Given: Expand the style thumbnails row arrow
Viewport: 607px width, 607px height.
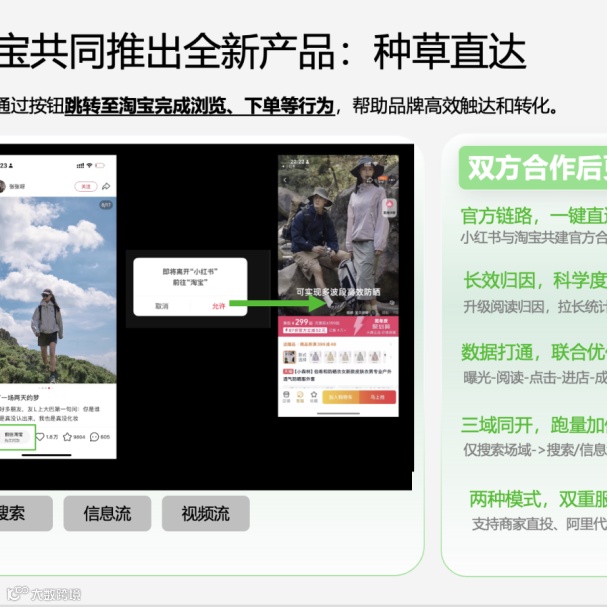Looking at the screenshot, I should 391,357.
